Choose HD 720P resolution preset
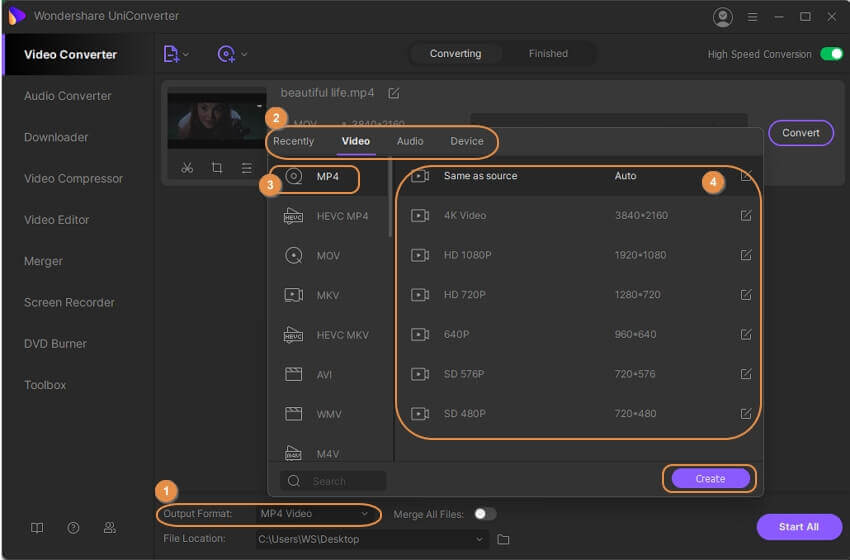This screenshot has height=560, width=850. [x=578, y=295]
